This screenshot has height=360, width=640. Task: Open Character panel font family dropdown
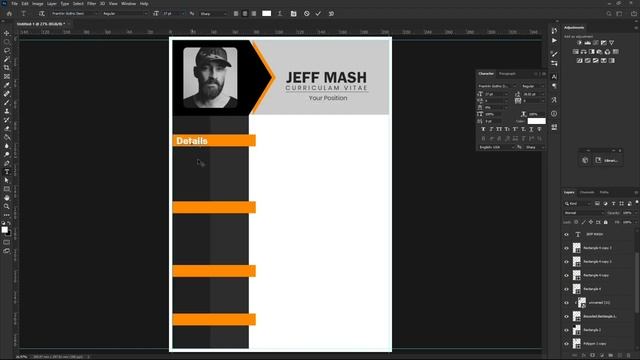click(497, 86)
